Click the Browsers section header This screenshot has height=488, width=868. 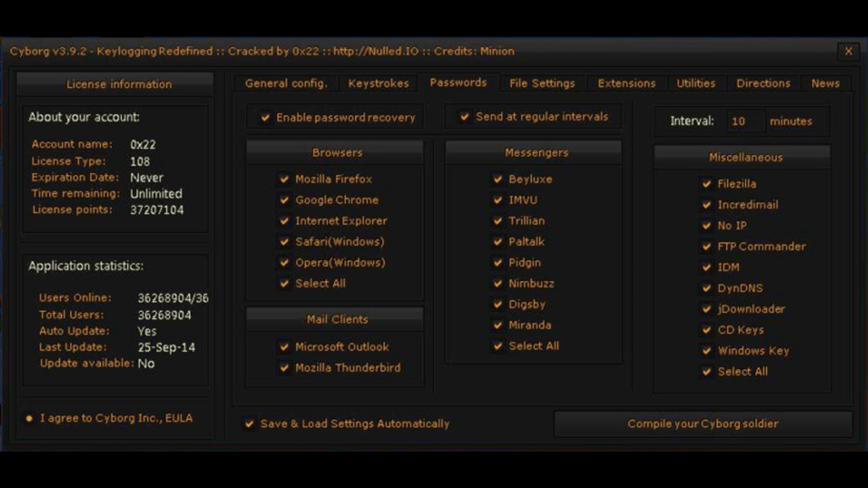pos(335,152)
